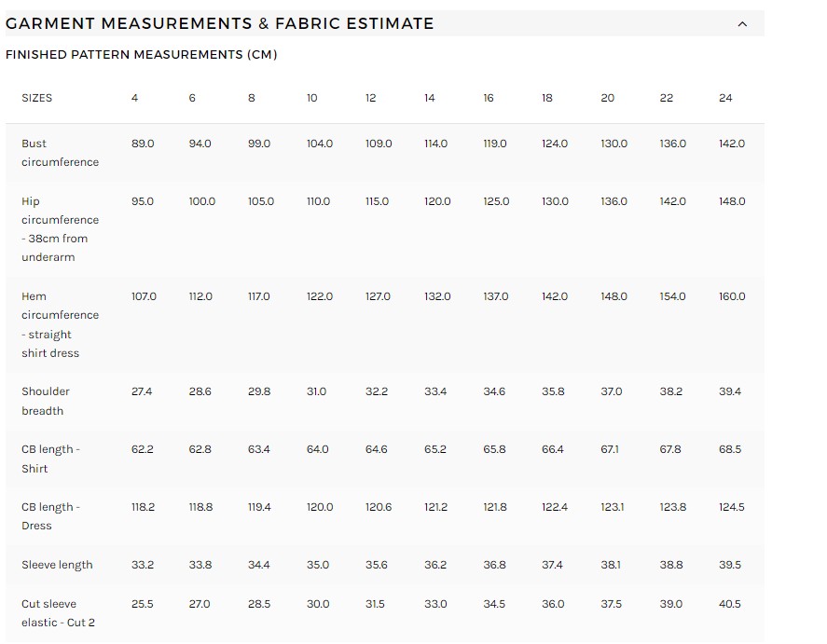Click the size 12 column header
Image resolution: width=827 pixels, height=644 pixels.
[x=370, y=98]
